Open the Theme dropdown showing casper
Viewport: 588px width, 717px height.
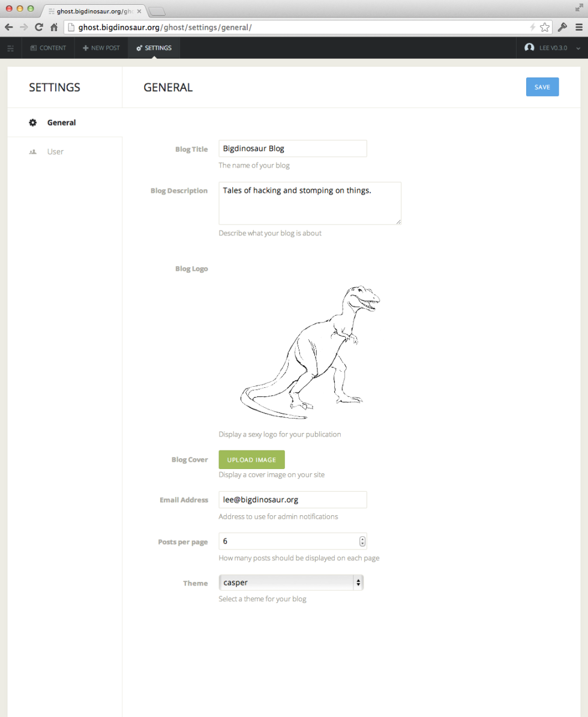(x=291, y=582)
